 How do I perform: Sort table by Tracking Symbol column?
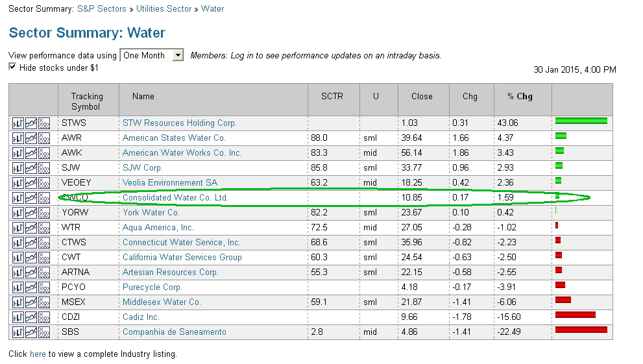(x=86, y=101)
